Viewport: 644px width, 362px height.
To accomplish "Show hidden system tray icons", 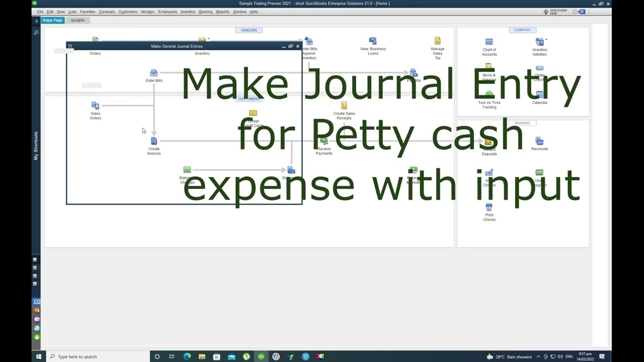I will point(538,356).
